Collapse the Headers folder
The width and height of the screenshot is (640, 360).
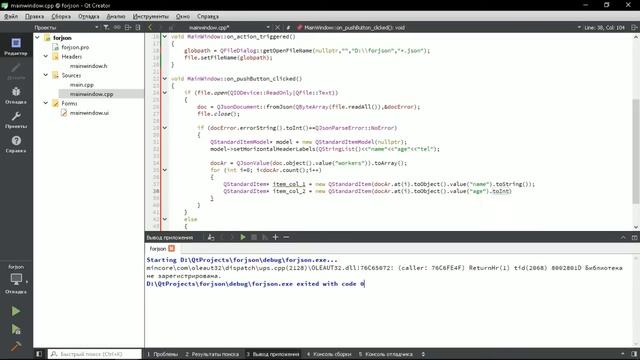point(46,56)
